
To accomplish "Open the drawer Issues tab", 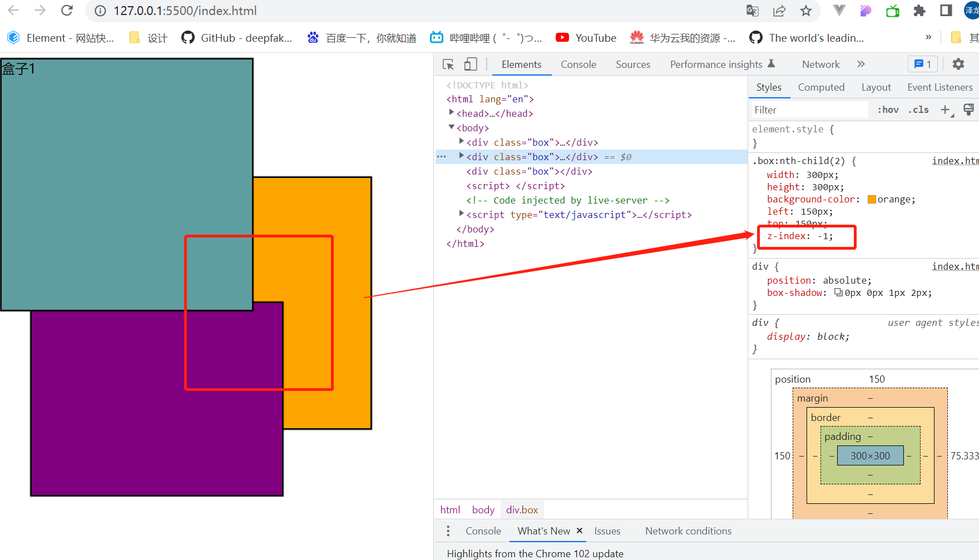I will pyautogui.click(x=607, y=531).
